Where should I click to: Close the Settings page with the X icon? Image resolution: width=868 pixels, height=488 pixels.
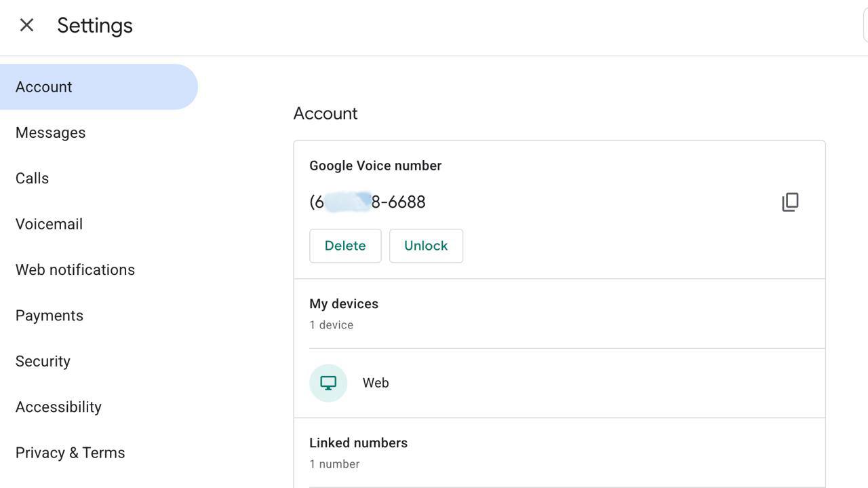tap(26, 25)
